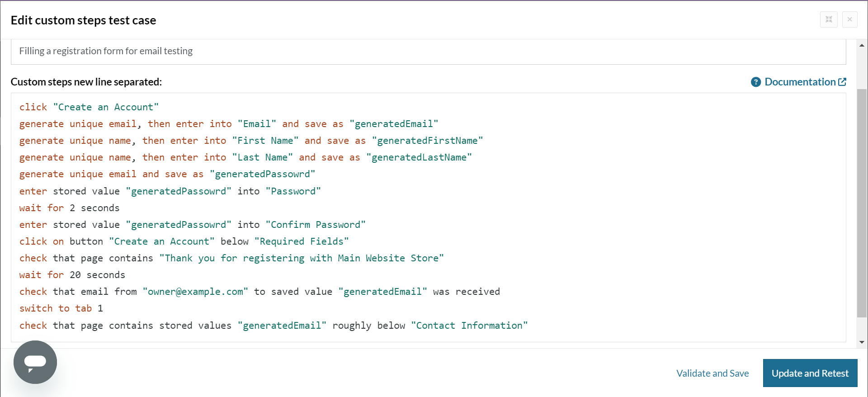Open the Documentation link

click(800, 82)
